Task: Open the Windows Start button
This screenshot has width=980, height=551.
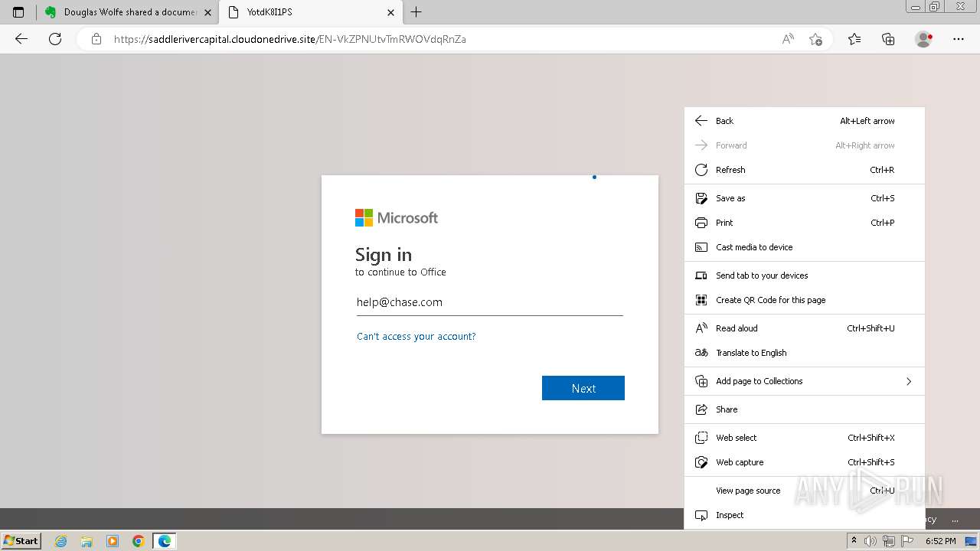Action: click(21, 541)
